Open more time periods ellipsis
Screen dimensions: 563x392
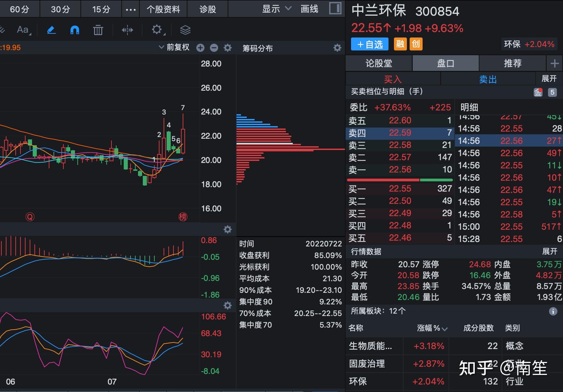click(x=131, y=9)
